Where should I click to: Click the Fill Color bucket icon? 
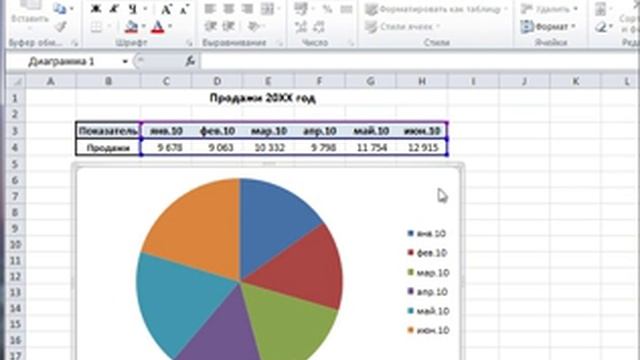click(131, 27)
